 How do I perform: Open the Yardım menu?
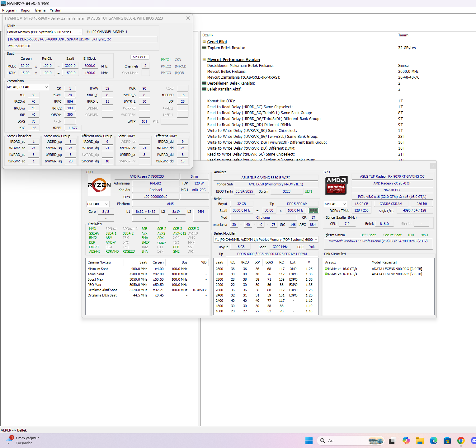pyautogui.click(x=55, y=10)
